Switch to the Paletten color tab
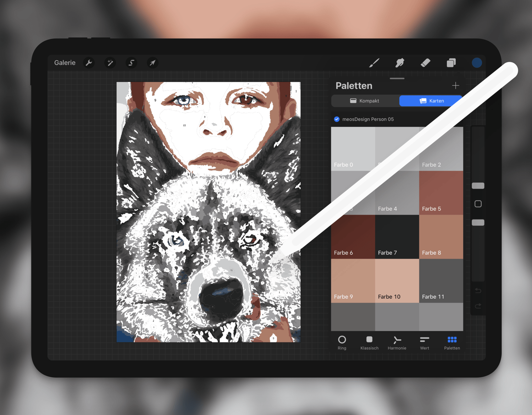Screen dimensions: 532x415 tap(452, 343)
